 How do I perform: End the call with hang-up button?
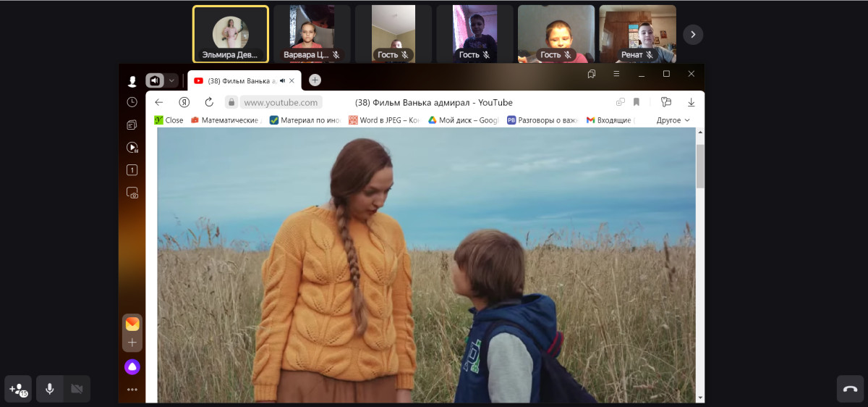point(850,389)
